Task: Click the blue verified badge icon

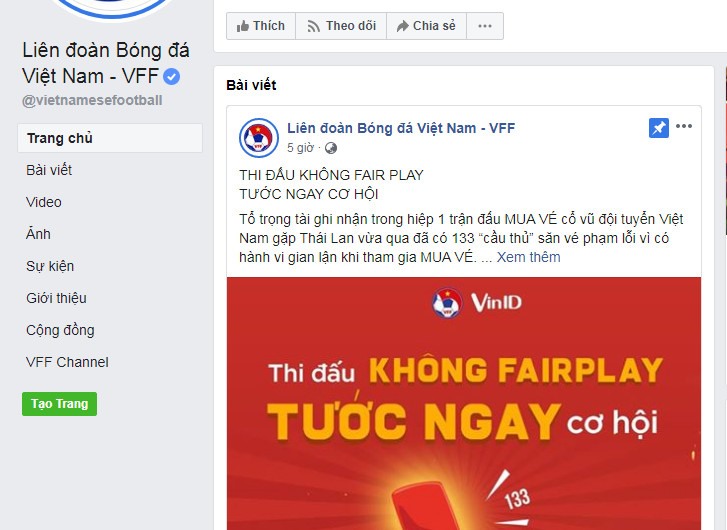Action: (x=172, y=77)
